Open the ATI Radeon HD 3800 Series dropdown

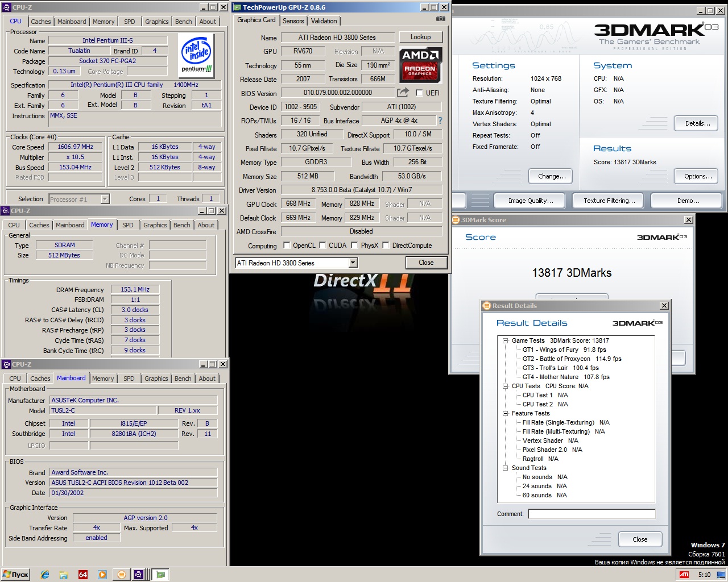[353, 263]
